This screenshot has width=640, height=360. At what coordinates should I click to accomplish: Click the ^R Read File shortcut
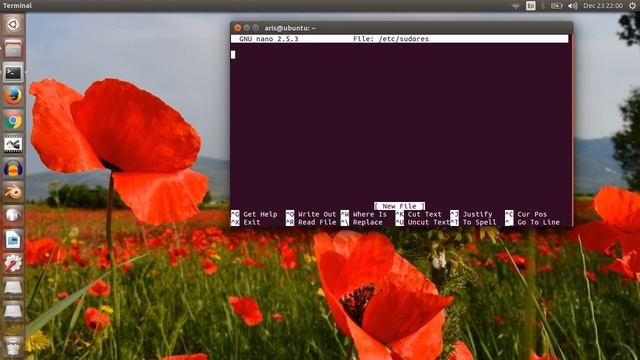pyautogui.click(x=311, y=222)
